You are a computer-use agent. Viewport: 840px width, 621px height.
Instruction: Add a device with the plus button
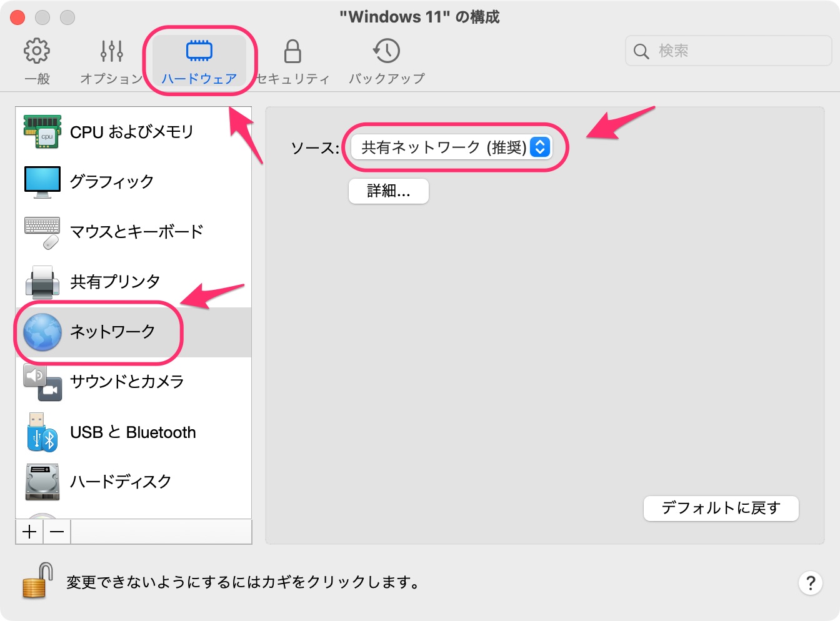point(29,532)
